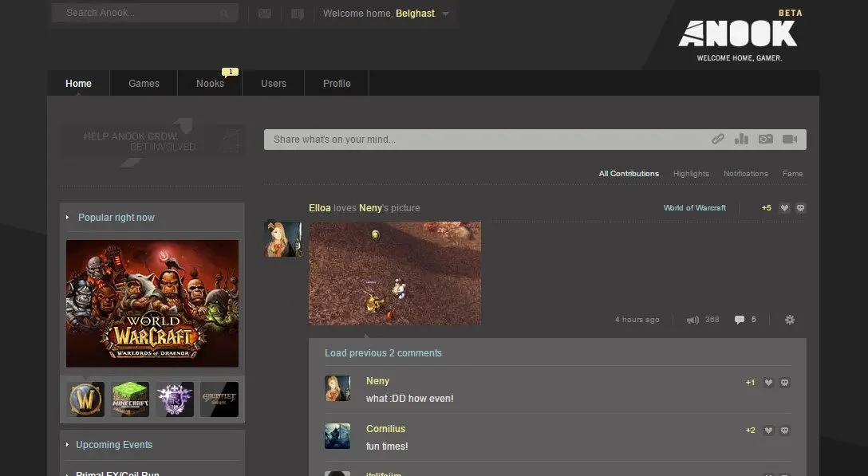This screenshot has height=476, width=868.
Task: Click the 'fun times!' comment text
Action: [387, 446]
